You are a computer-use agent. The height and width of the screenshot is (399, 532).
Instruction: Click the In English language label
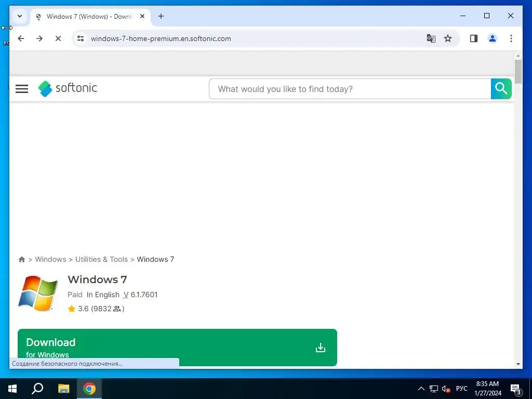tap(103, 295)
